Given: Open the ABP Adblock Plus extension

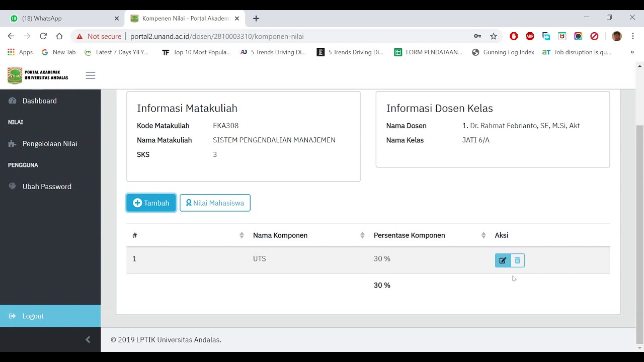Looking at the screenshot, I should tap(530, 36).
